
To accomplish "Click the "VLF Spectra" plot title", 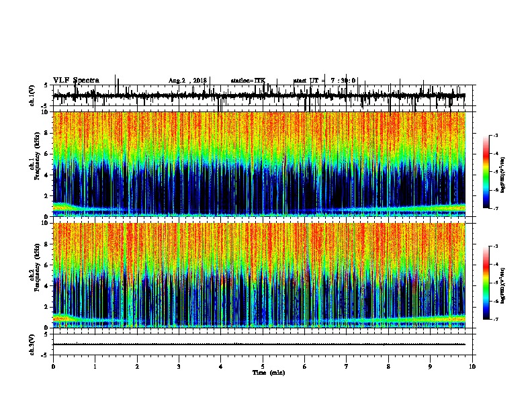I will point(76,81).
